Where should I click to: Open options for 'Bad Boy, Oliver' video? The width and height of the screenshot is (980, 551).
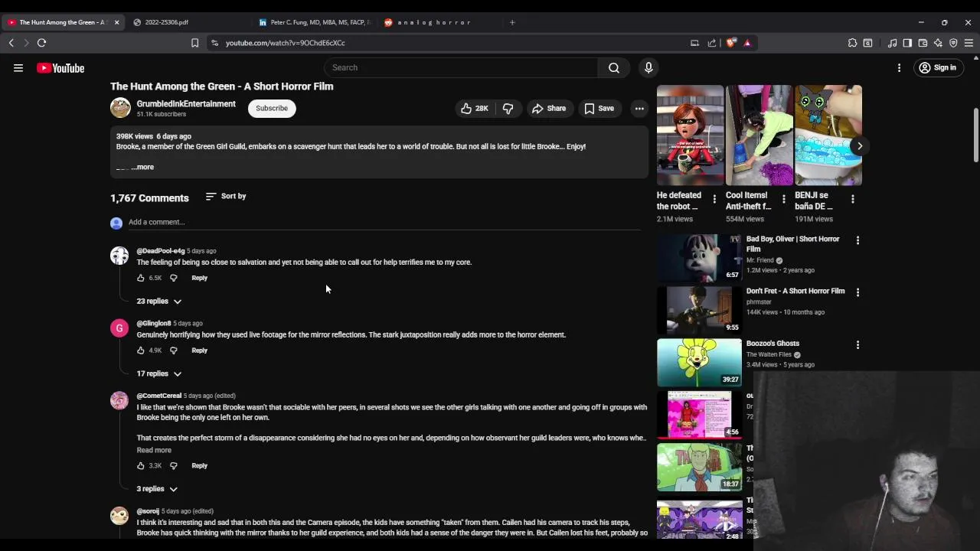click(x=857, y=240)
